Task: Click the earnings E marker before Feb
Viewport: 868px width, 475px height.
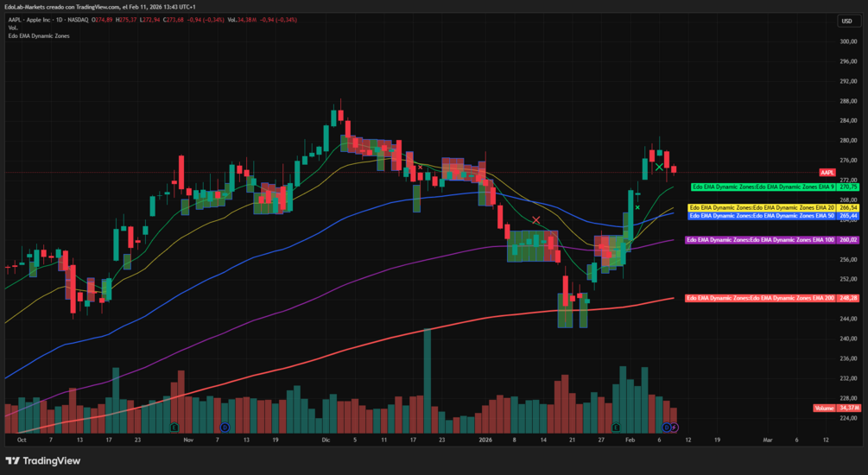Action: (x=616, y=427)
